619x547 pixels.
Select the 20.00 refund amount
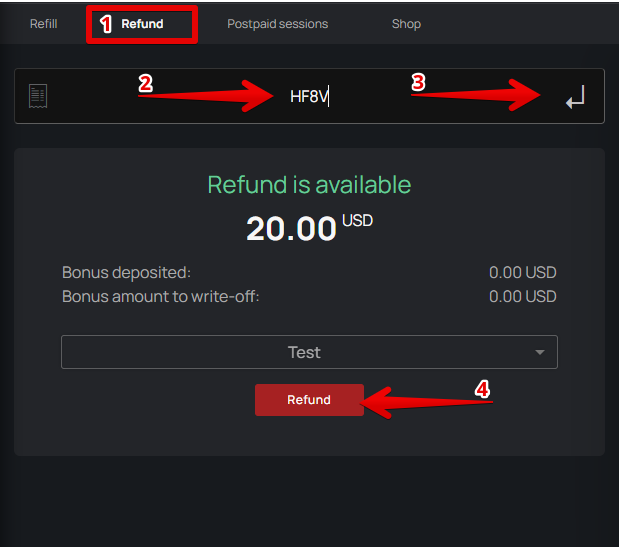292,229
